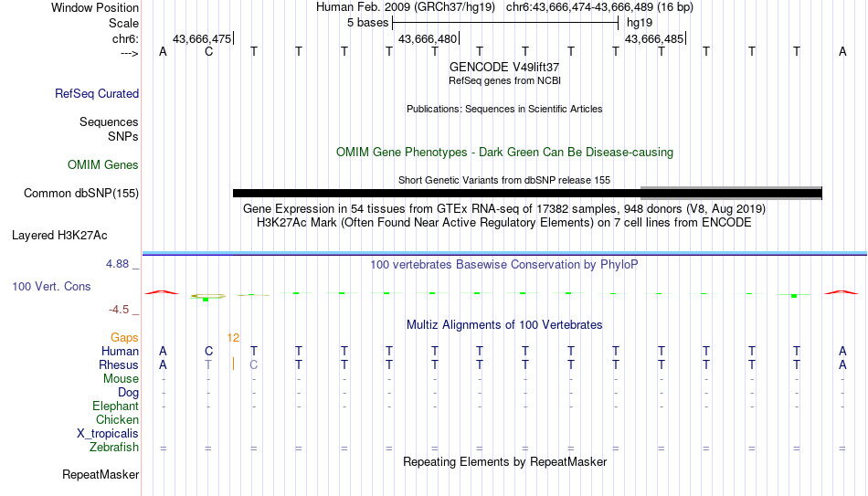The width and height of the screenshot is (868, 496).
Task: Click the GTEx Gene Expression track title
Action: (x=504, y=208)
